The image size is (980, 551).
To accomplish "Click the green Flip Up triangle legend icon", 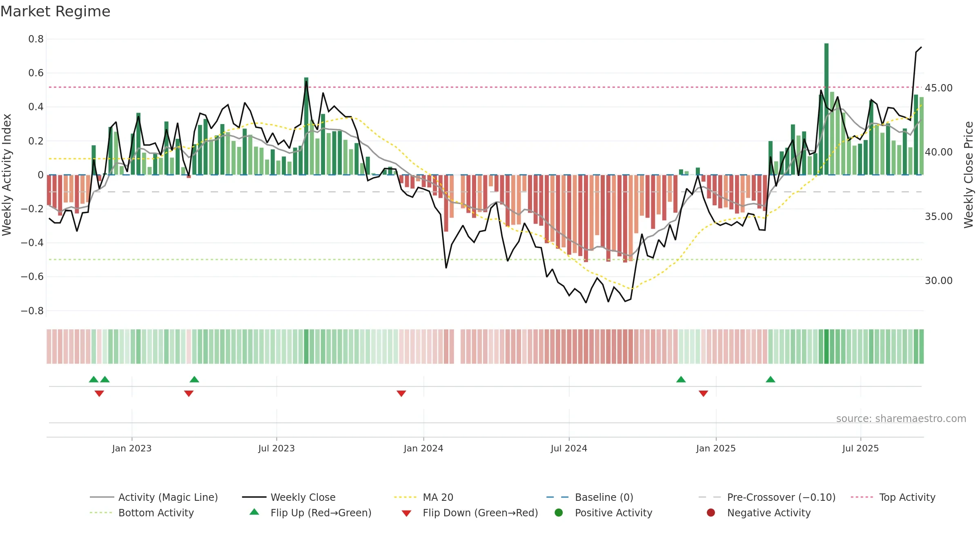I will (254, 512).
